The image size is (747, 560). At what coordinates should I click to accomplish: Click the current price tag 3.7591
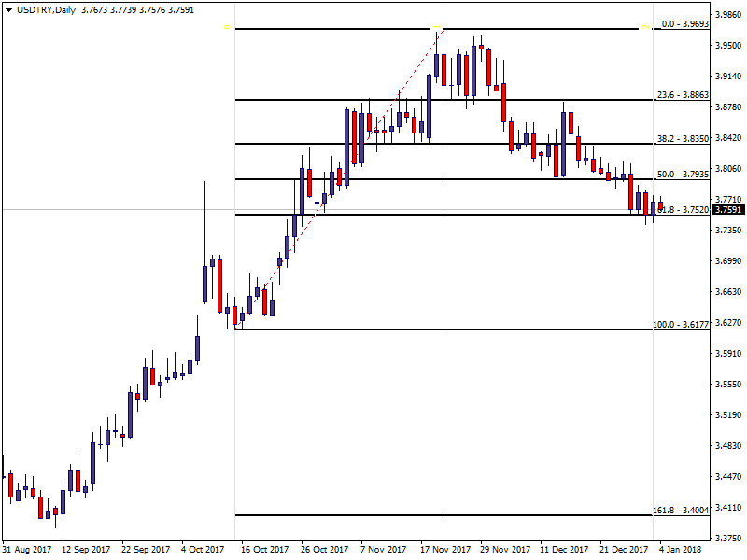(728, 210)
